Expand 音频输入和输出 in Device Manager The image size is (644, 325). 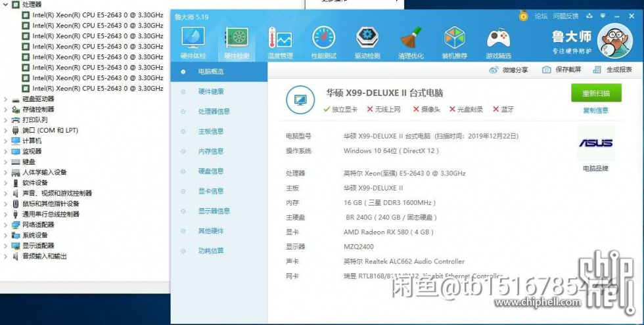pos(5,256)
